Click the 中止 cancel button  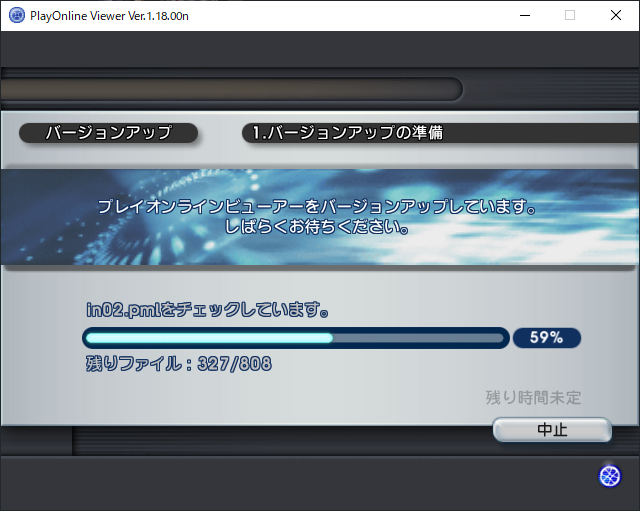pos(552,430)
